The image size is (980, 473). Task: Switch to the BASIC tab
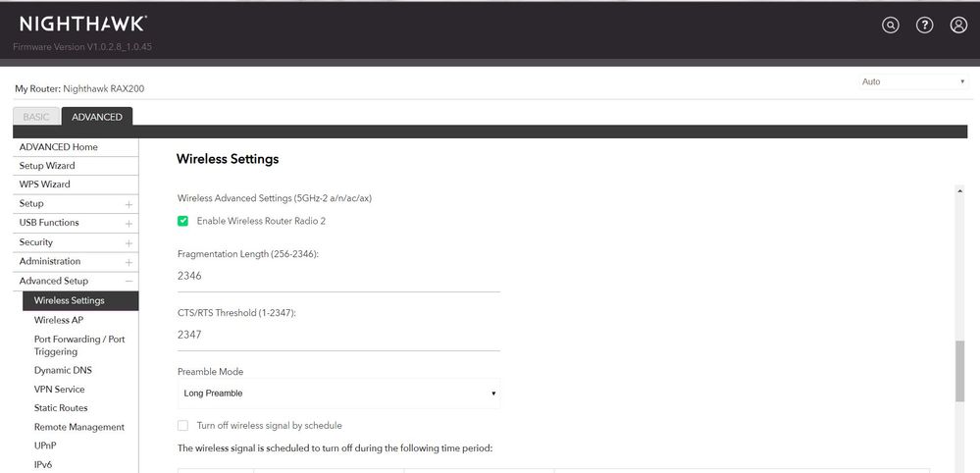tap(36, 117)
